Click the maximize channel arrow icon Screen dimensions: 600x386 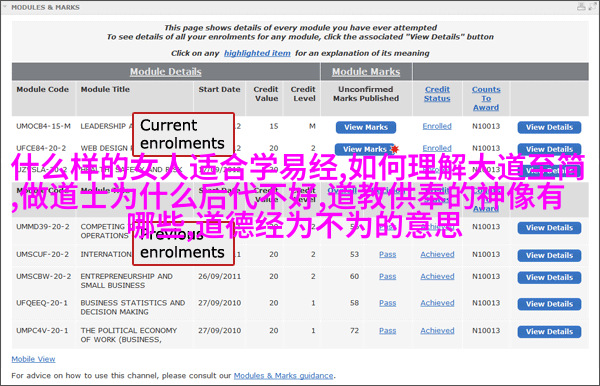(x=592, y=6)
